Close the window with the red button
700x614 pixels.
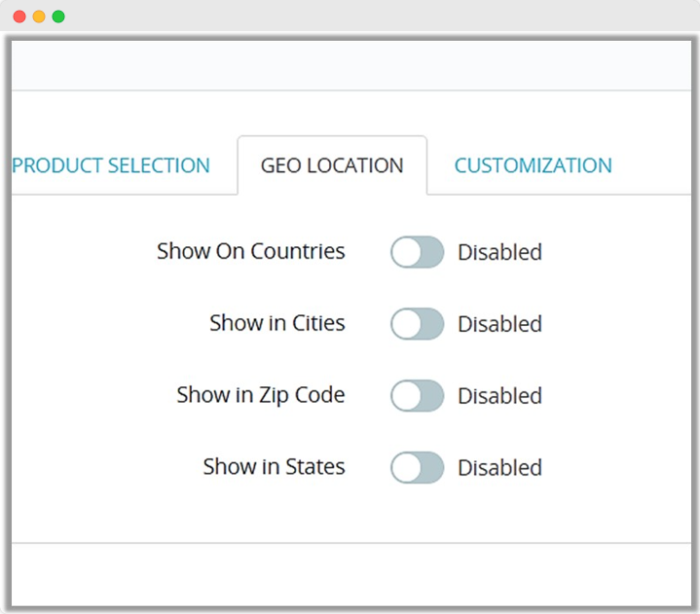point(19,17)
